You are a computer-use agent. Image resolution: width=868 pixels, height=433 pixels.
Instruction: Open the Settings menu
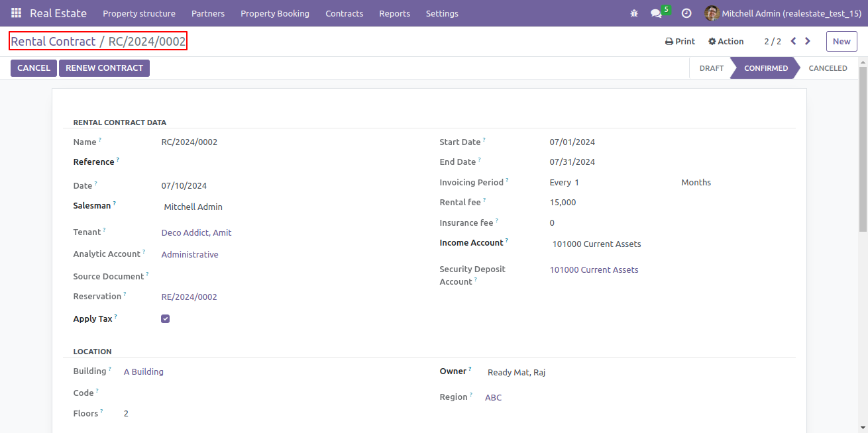coord(442,13)
